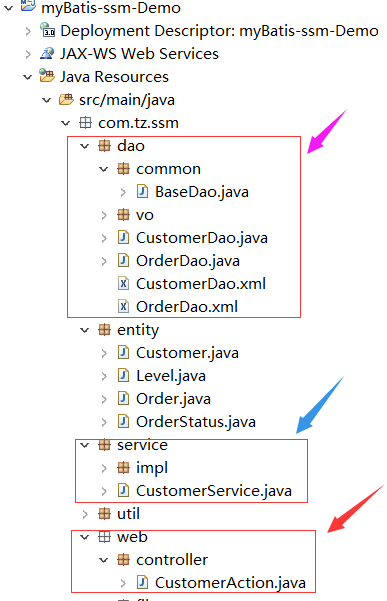Click the dao package icon

[104, 146]
